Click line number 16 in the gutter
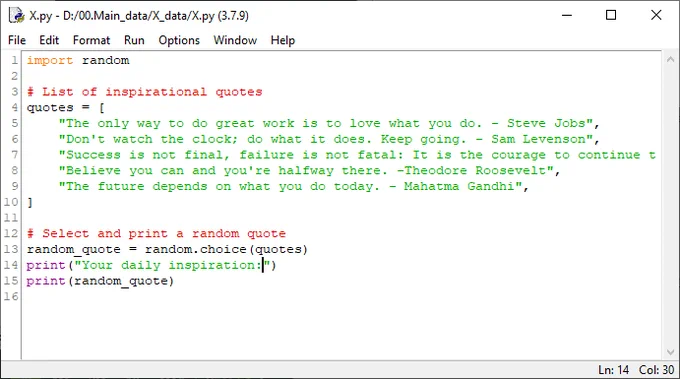 point(11,297)
